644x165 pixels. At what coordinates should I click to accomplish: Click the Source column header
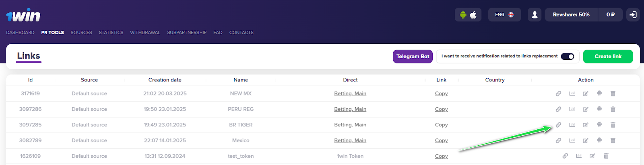[x=89, y=80]
